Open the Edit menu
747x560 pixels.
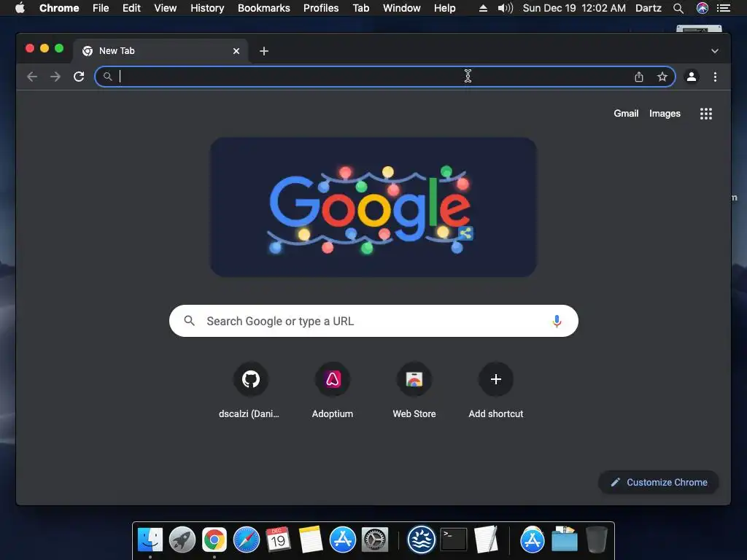tap(131, 8)
